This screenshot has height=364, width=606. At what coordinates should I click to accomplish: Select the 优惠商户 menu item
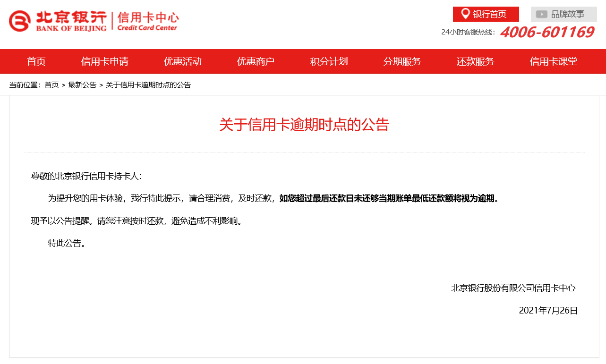(x=256, y=61)
